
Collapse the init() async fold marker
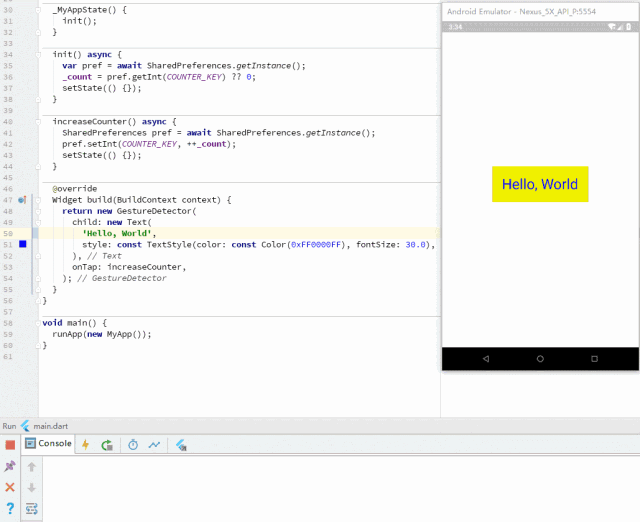click(x=38, y=55)
